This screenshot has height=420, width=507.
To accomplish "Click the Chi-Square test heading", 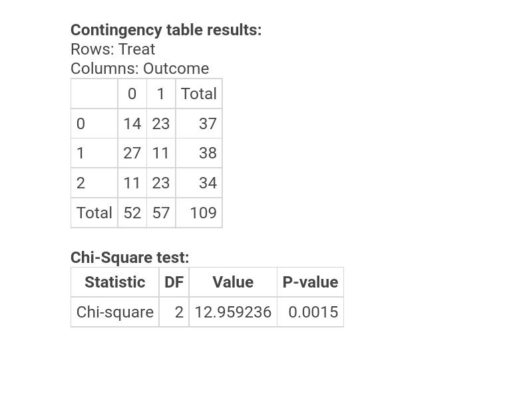I will point(130,258).
